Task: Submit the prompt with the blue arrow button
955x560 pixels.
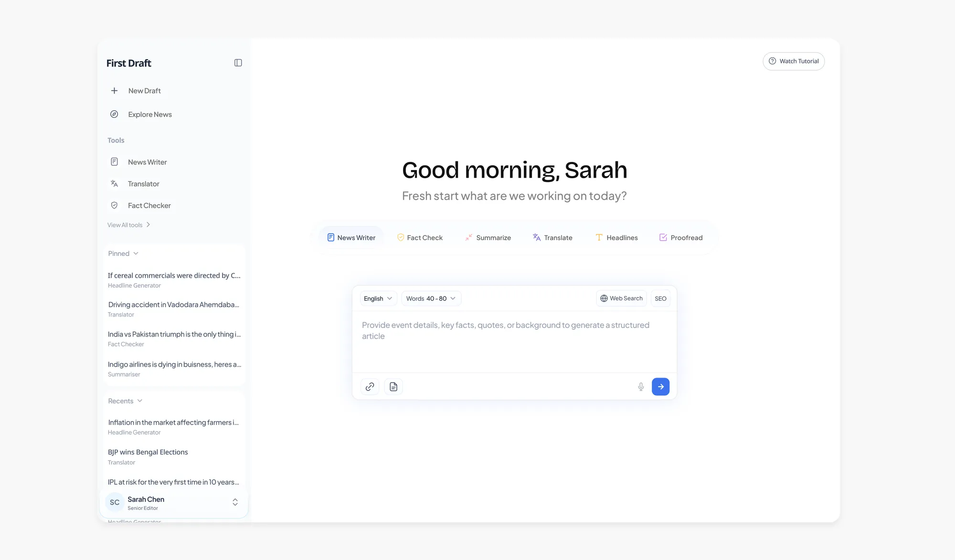Action: click(660, 387)
